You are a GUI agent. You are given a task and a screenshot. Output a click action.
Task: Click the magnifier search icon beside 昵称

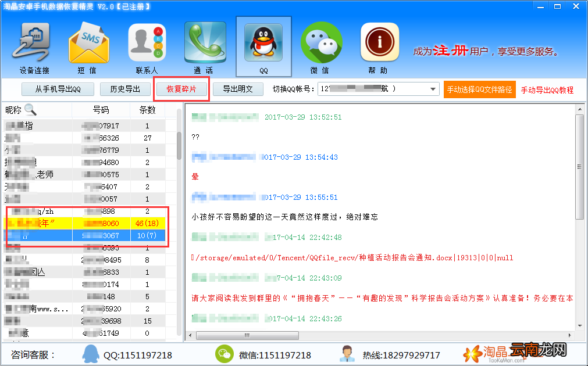[x=30, y=109]
